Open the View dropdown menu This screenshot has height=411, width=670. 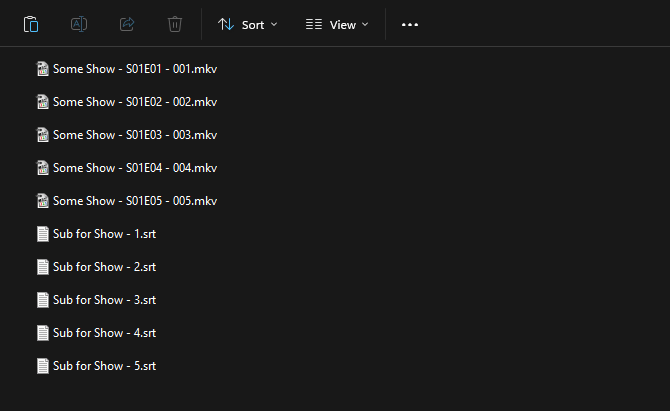[x=337, y=24]
